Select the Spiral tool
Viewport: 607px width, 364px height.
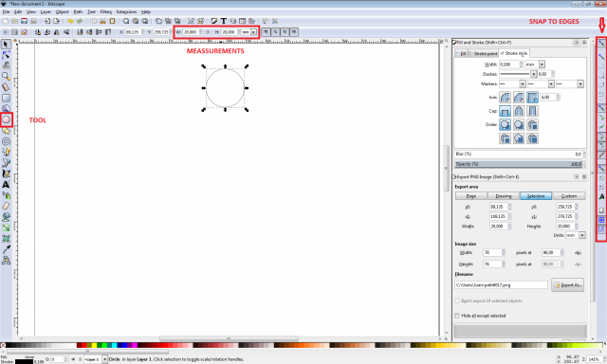(6, 141)
